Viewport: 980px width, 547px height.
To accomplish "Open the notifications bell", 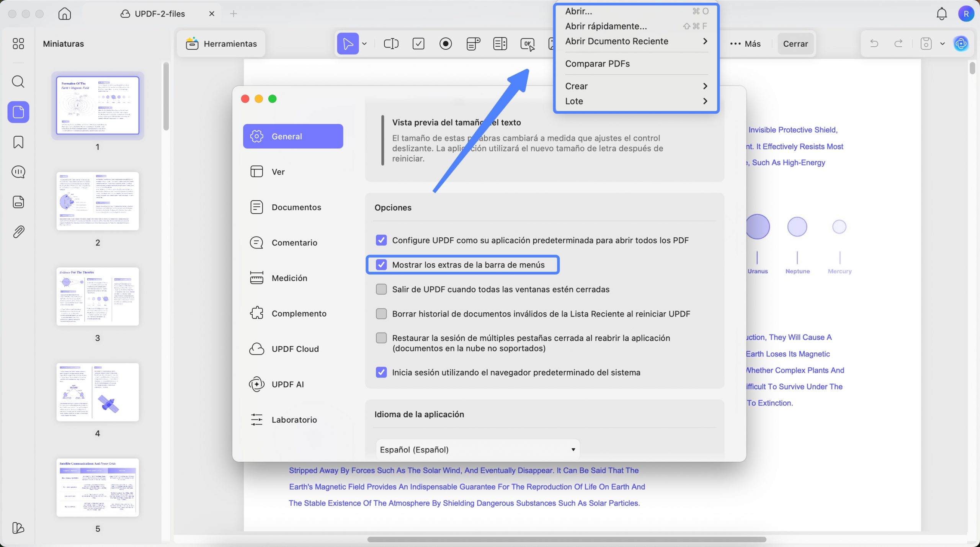I will [x=942, y=14].
